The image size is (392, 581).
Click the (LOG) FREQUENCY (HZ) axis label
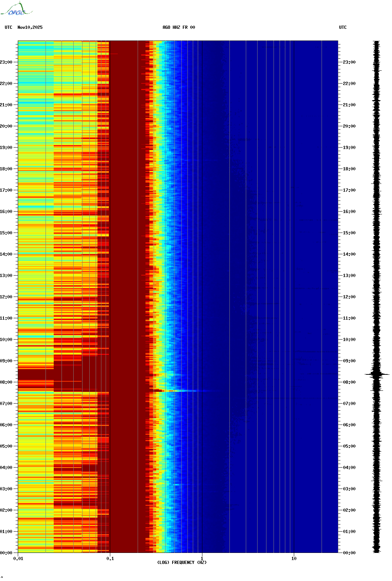tap(182, 563)
